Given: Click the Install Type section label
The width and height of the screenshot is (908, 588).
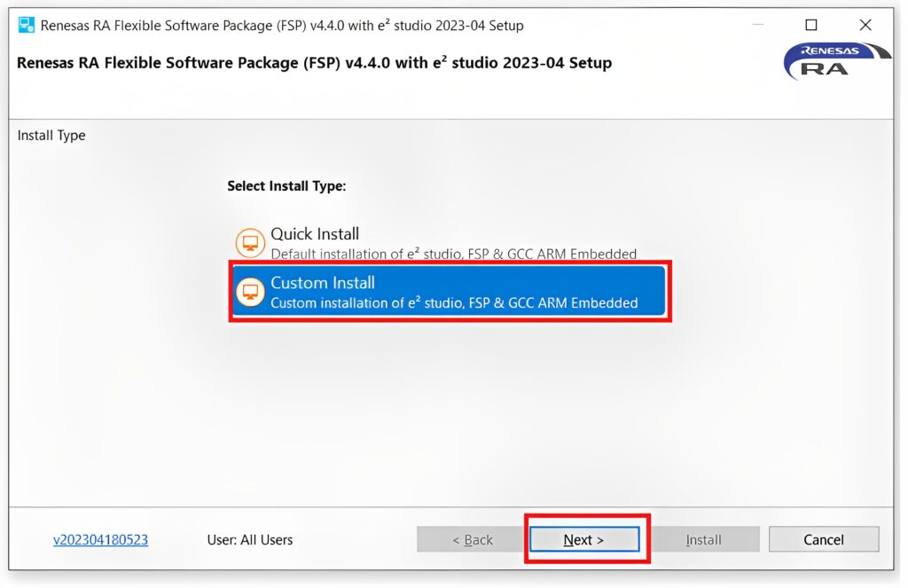Looking at the screenshot, I should click(x=51, y=135).
